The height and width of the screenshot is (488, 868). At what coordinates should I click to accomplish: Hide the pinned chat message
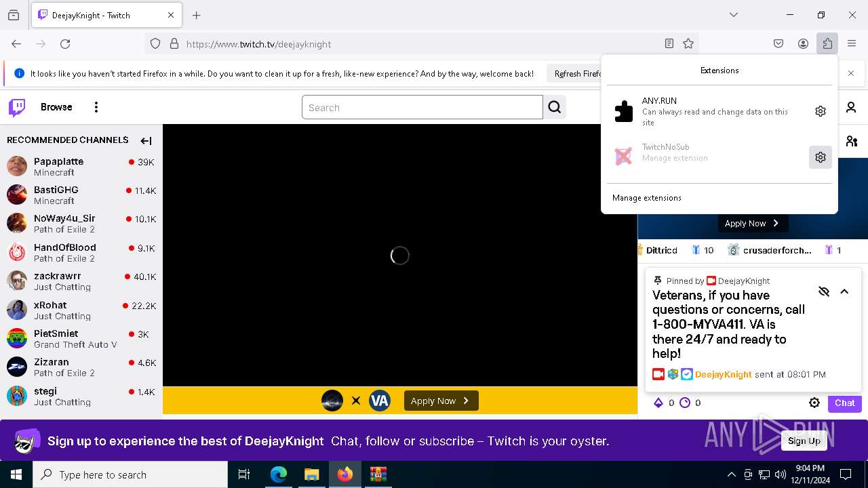pos(824,291)
